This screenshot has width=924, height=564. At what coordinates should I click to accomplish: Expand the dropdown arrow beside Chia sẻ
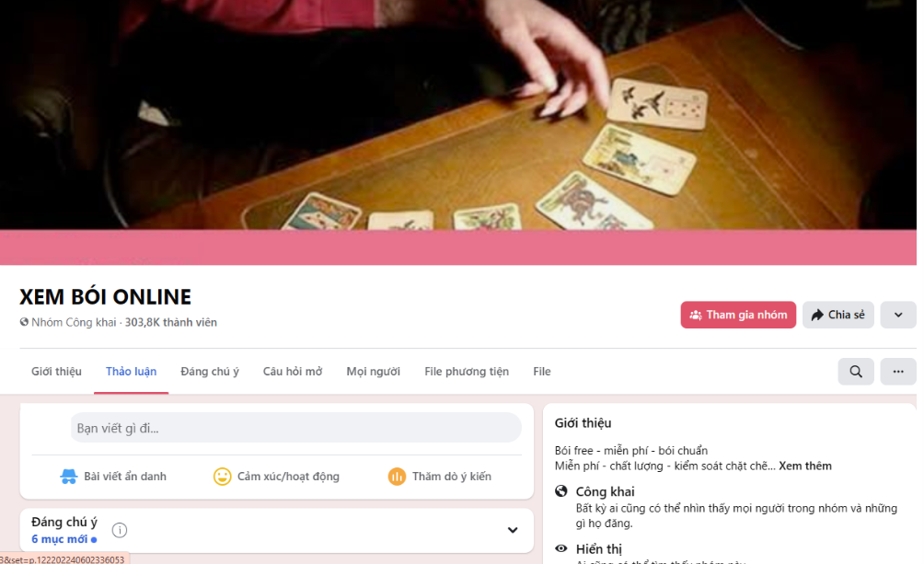898,315
